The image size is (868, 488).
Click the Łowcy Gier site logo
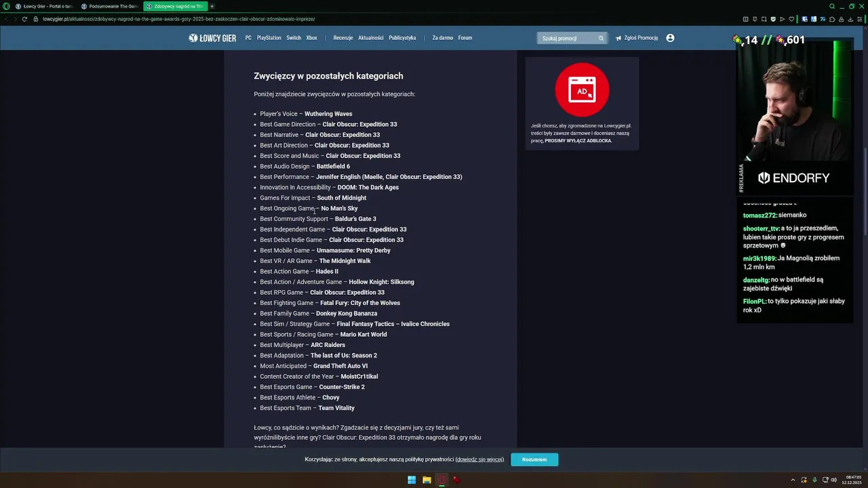[x=212, y=38]
